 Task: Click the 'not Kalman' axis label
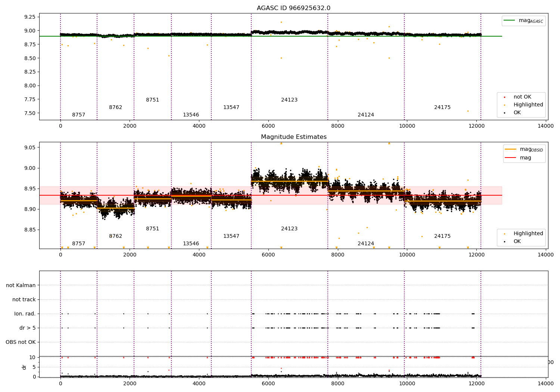(21, 285)
